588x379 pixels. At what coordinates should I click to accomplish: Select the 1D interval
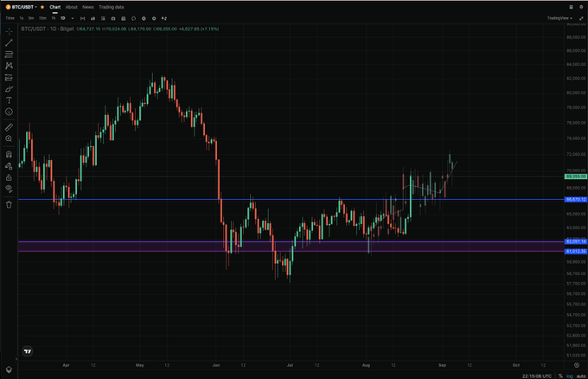click(62, 18)
